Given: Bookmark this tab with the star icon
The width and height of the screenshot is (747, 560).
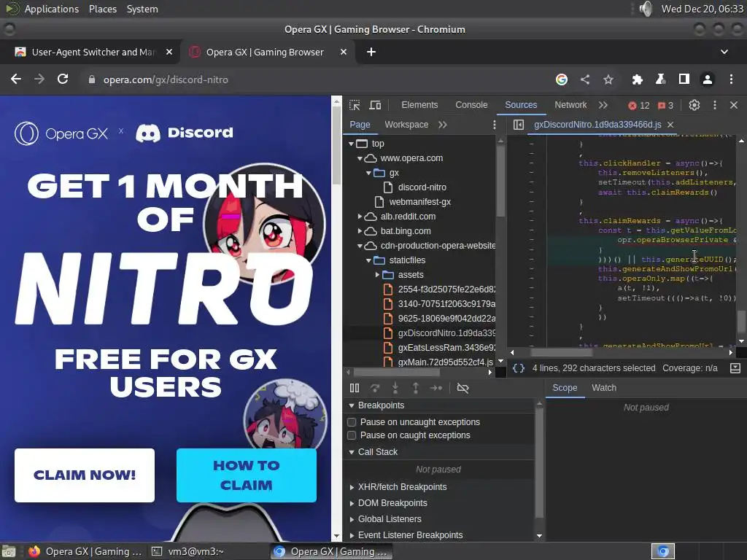Looking at the screenshot, I should (x=608, y=79).
